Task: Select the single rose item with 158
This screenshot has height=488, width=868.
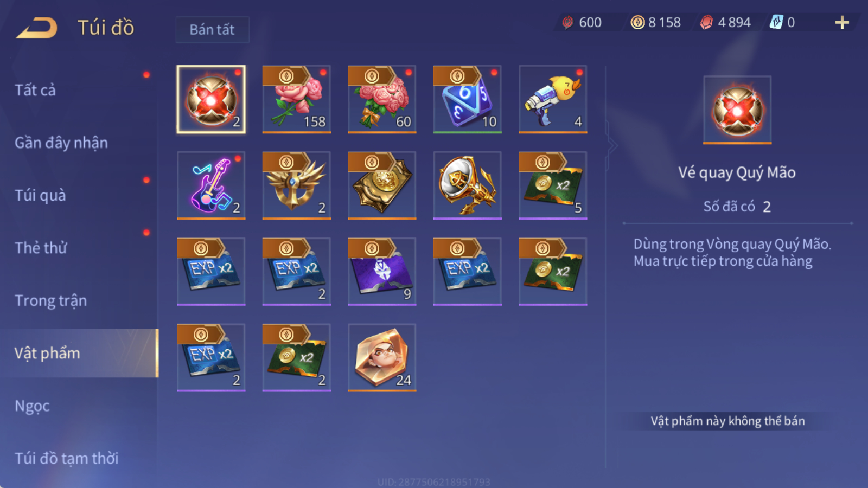Action: pos(296,99)
